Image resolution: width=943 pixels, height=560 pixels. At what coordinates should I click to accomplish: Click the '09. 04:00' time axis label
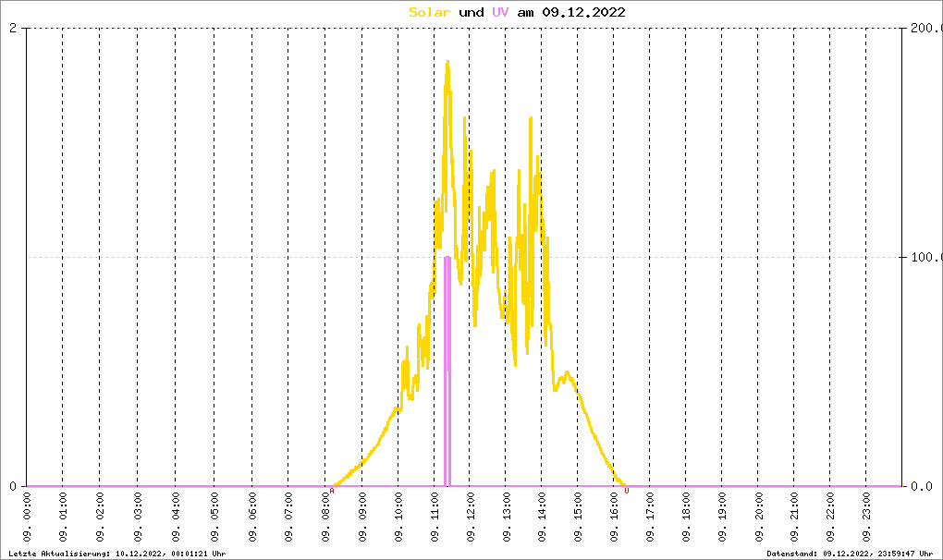point(176,517)
